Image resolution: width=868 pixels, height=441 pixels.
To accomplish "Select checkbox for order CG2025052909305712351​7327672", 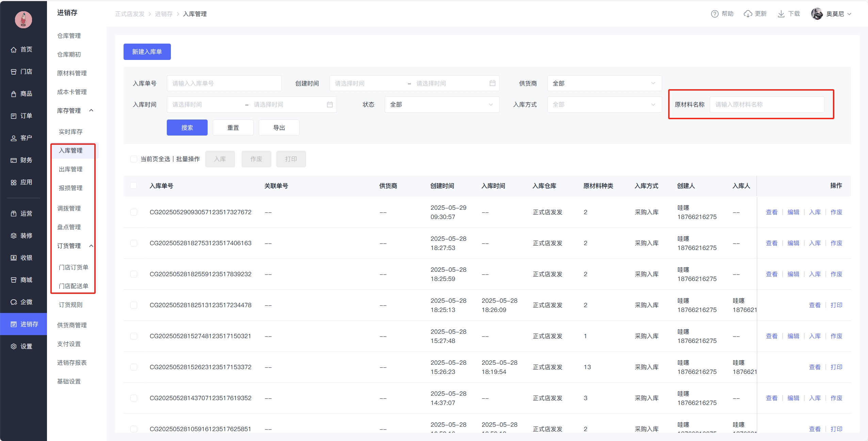I will pos(134,212).
